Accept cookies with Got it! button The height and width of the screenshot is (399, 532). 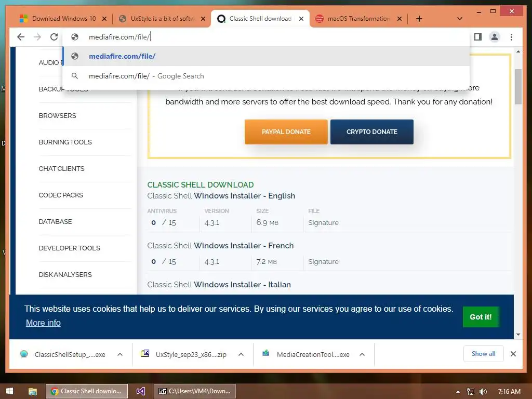pos(481,317)
